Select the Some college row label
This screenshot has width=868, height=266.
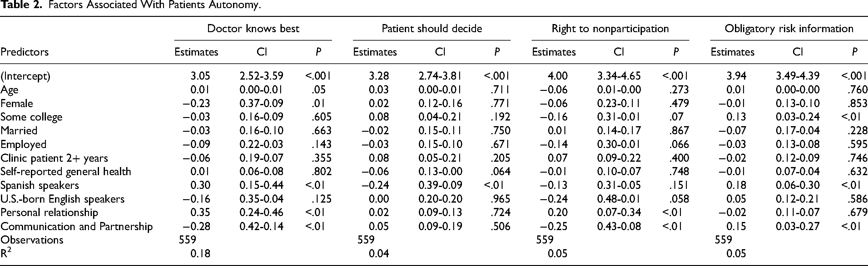(x=31, y=117)
